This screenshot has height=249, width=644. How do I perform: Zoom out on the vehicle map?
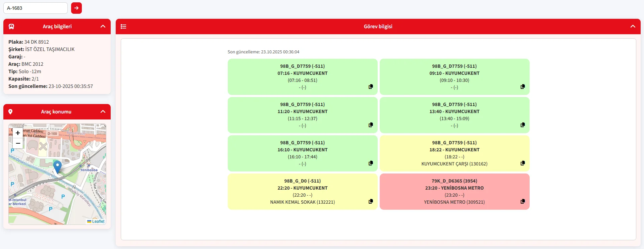[18, 143]
